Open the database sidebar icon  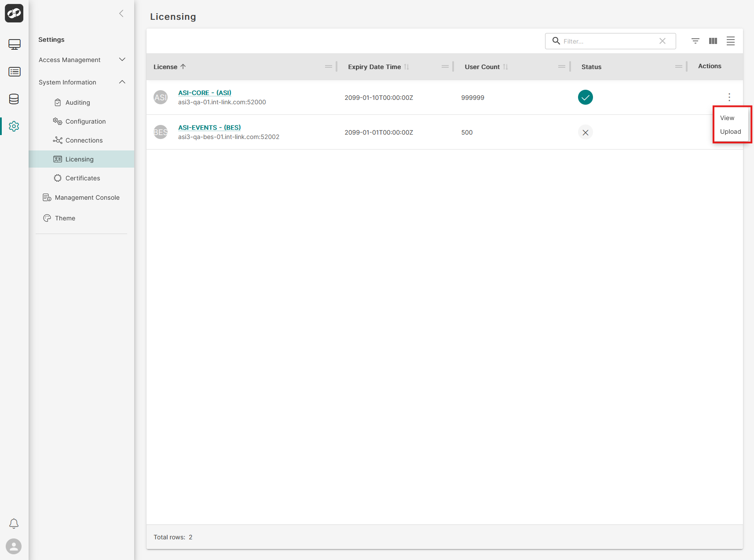14,99
